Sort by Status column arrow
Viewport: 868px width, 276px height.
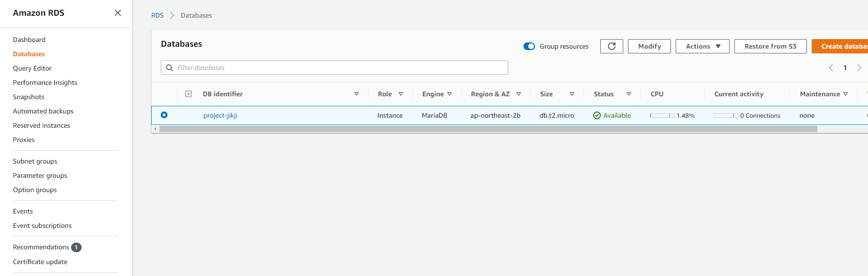tap(629, 94)
